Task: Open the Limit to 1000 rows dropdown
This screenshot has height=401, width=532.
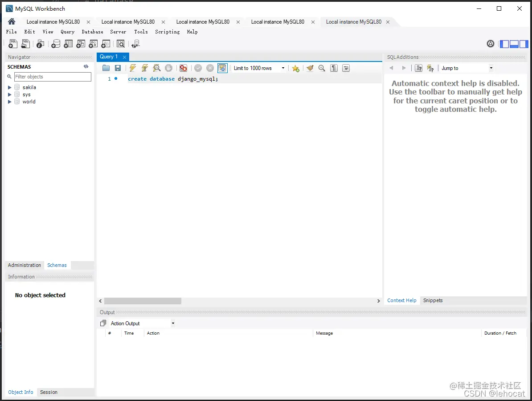Action: point(259,68)
